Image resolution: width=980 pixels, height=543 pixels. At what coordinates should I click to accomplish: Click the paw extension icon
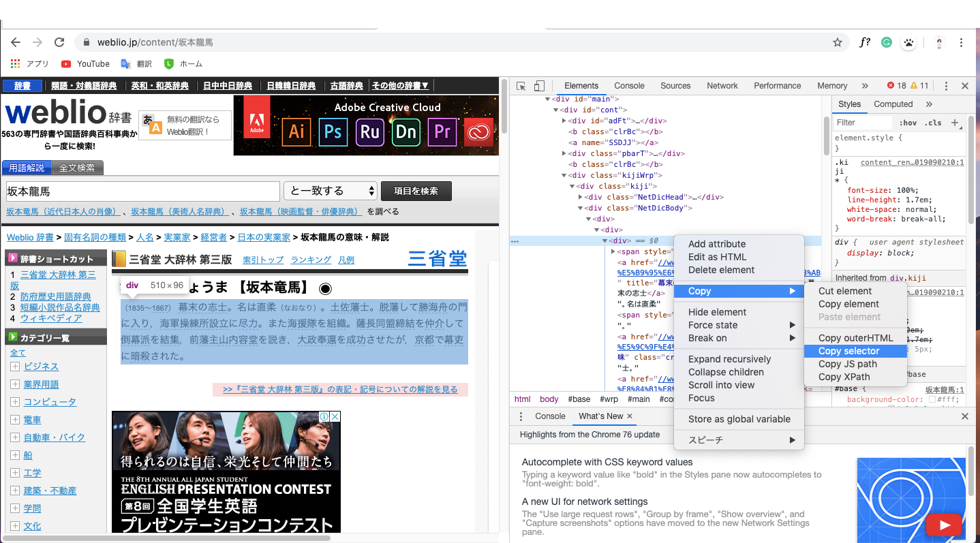(x=908, y=42)
